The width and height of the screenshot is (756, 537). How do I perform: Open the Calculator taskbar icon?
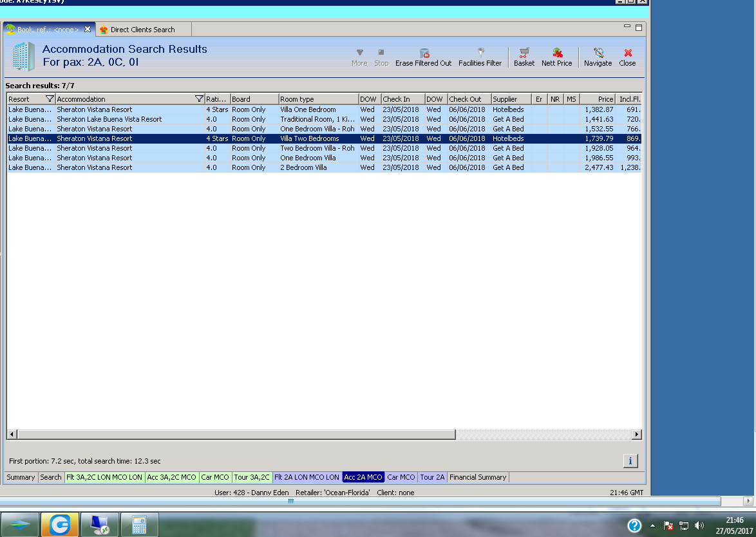(x=139, y=525)
